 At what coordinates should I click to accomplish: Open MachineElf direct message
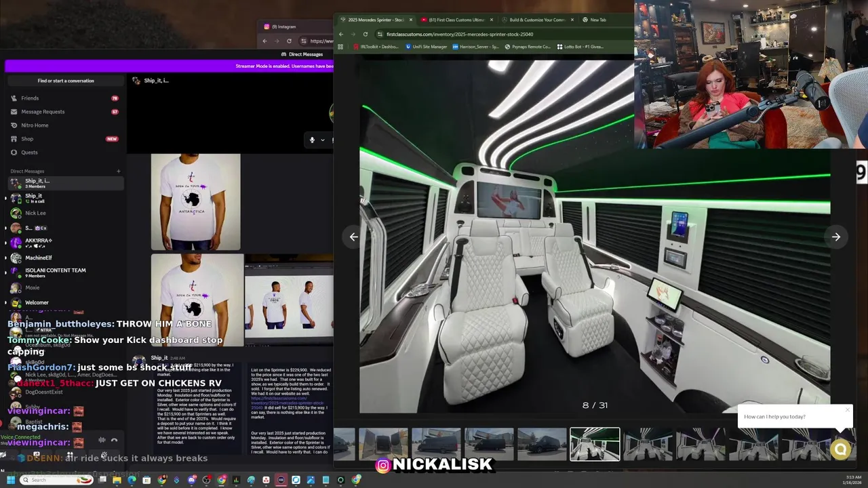[x=64, y=258]
